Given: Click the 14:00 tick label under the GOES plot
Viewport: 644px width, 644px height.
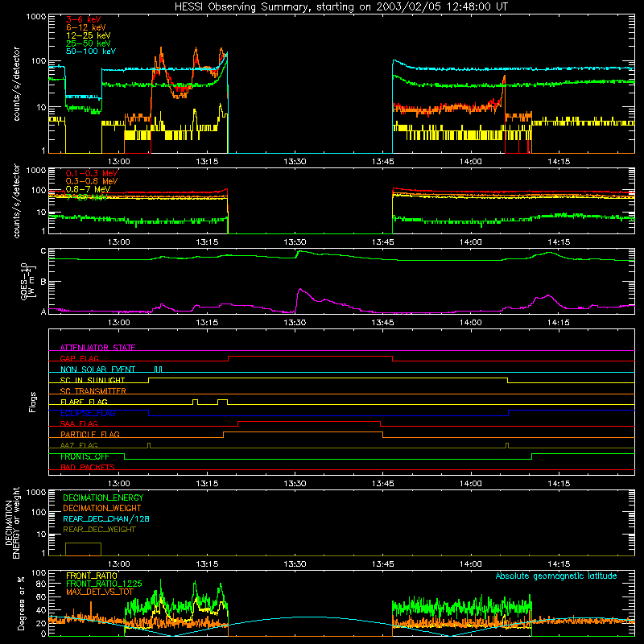Looking at the screenshot, I should point(471,323).
